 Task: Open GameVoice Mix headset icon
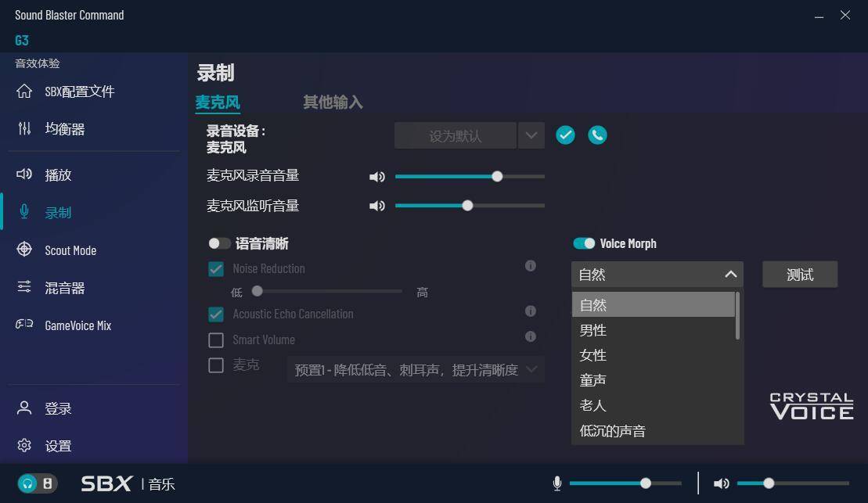(24, 325)
